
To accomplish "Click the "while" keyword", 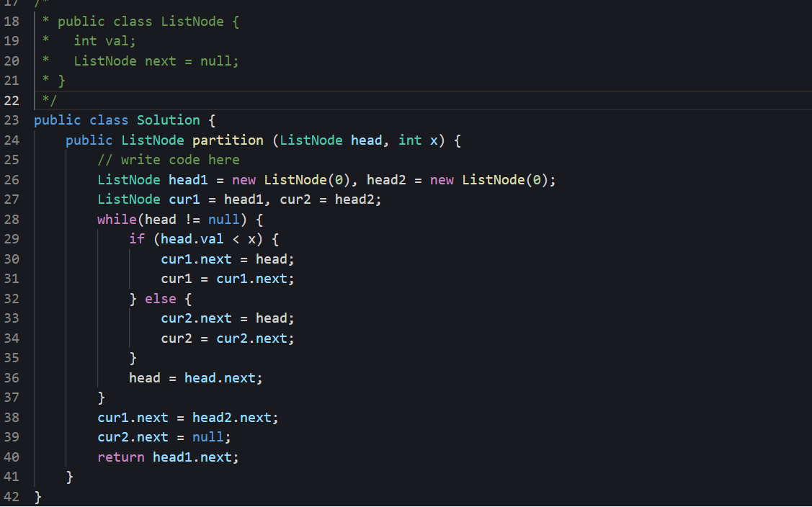I will point(117,220).
